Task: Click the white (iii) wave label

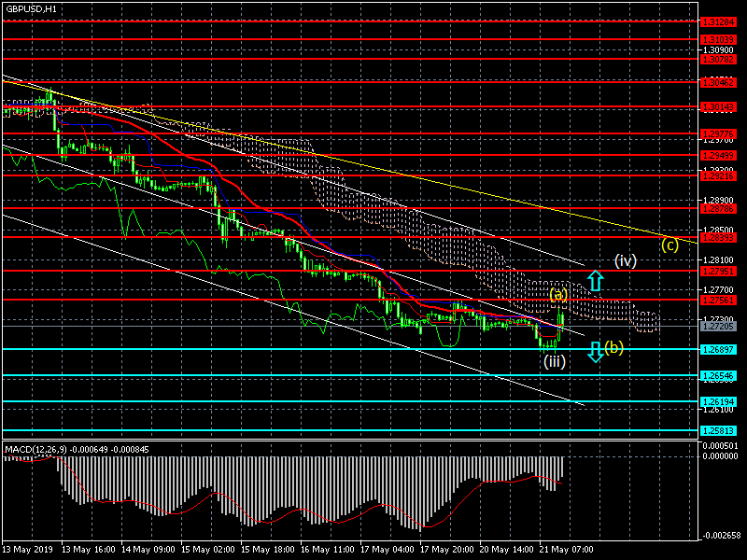Action: click(555, 361)
